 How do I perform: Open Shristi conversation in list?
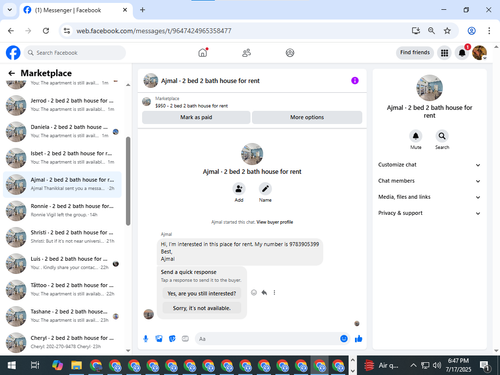[62, 237]
